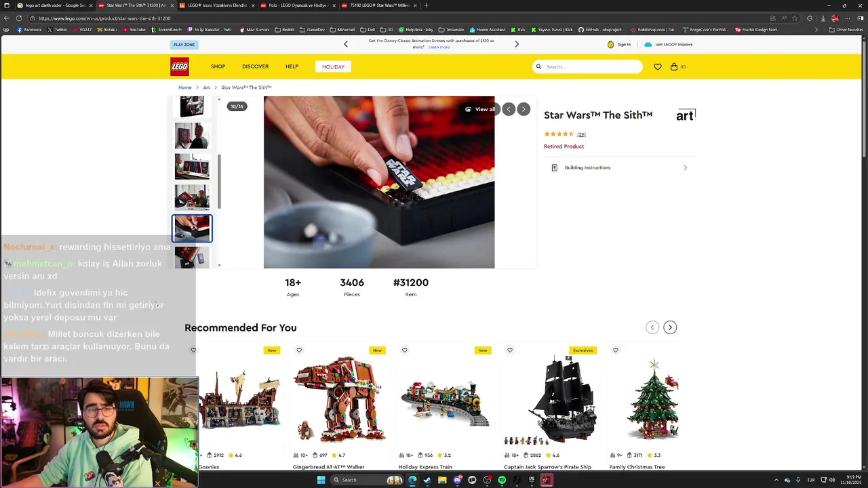Open the shopping bag icon
This screenshot has width=868, height=488.
click(x=674, y=66)
